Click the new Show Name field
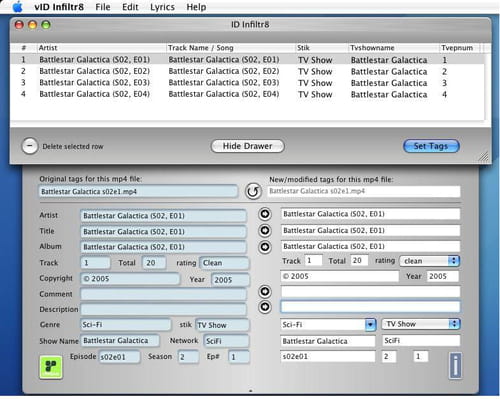The height and width of the screenshot is (399, 500). (x=328, y=341)
